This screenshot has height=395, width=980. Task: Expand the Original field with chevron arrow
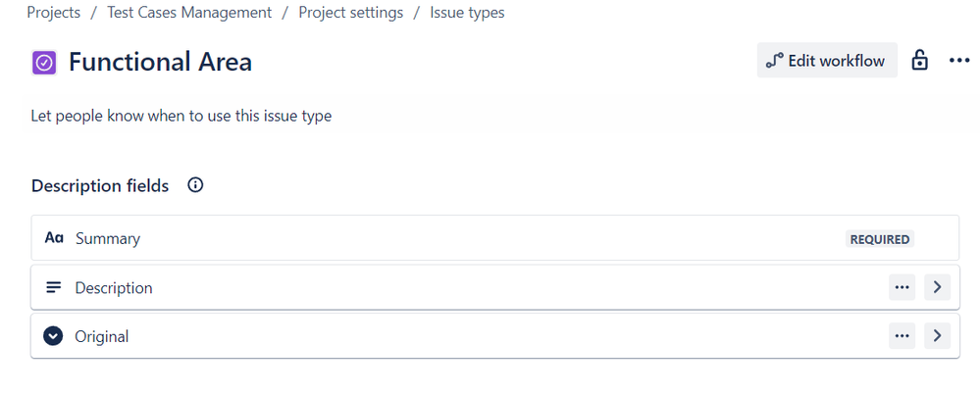point(937,336)
